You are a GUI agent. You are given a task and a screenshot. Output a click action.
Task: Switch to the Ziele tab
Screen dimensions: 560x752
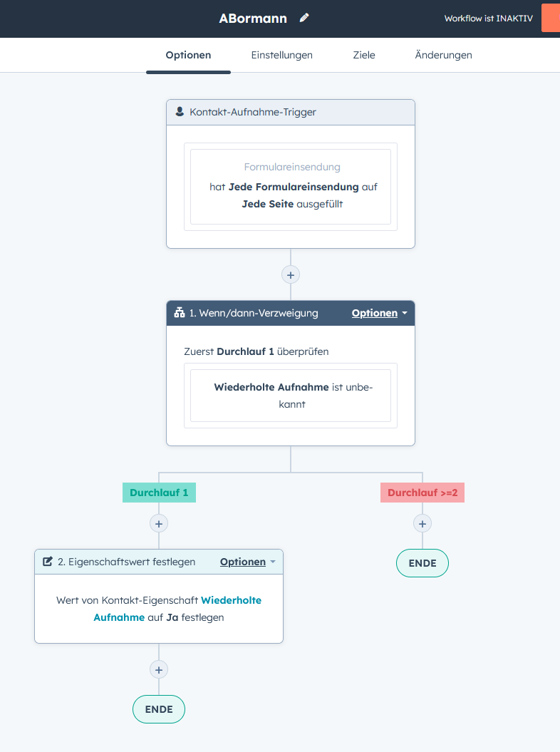click(363, 55)
